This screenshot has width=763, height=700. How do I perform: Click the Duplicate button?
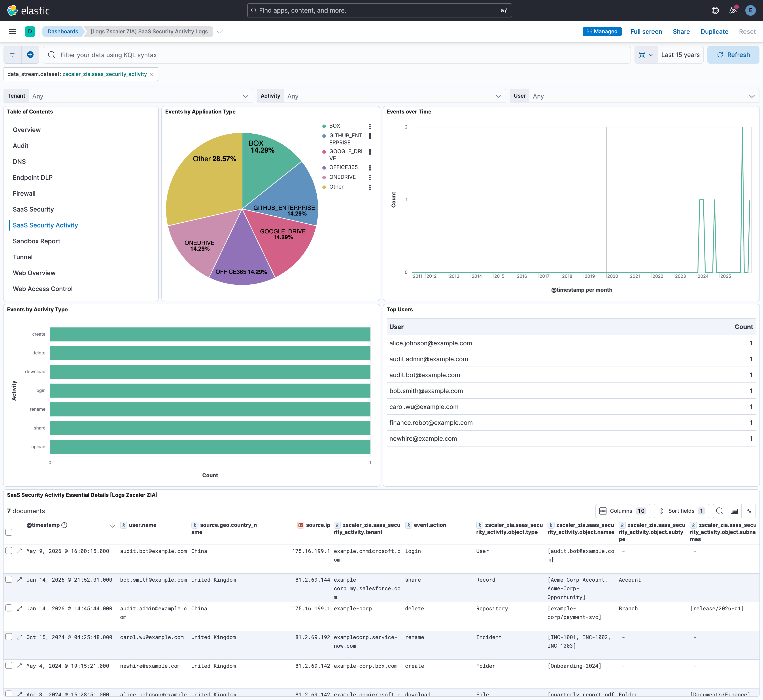click(714, 31)
